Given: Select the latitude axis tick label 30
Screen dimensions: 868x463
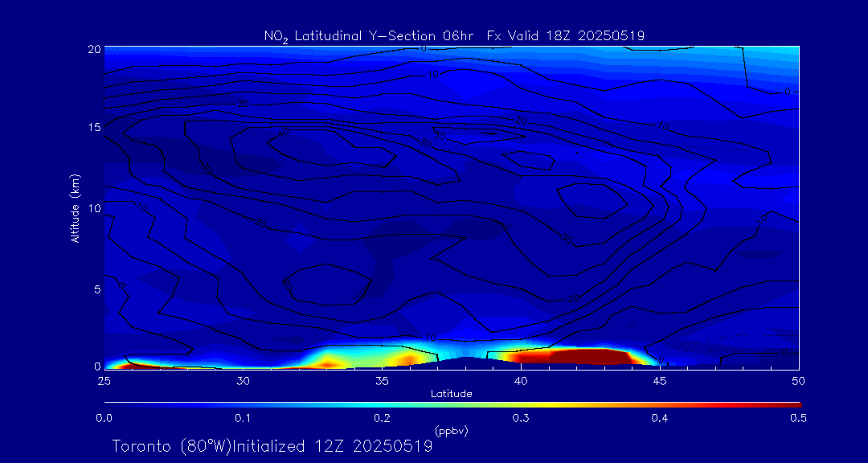Looking at the screenshot, I should pos(243,380).
